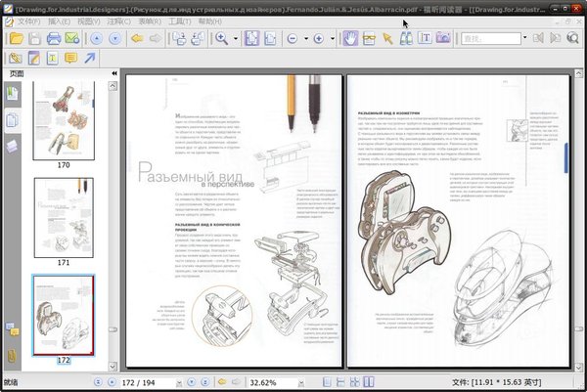The image size is (587, 392).
Task: Collapse the pages navigation panel
Action: (x=113, y=74)
